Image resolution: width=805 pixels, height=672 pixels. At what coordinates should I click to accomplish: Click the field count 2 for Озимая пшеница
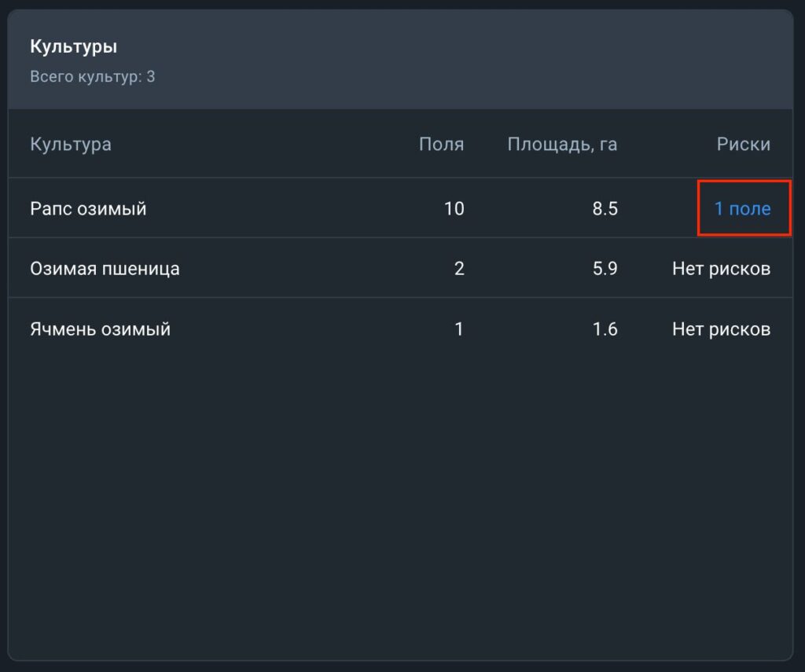click(x=459, y=269)
